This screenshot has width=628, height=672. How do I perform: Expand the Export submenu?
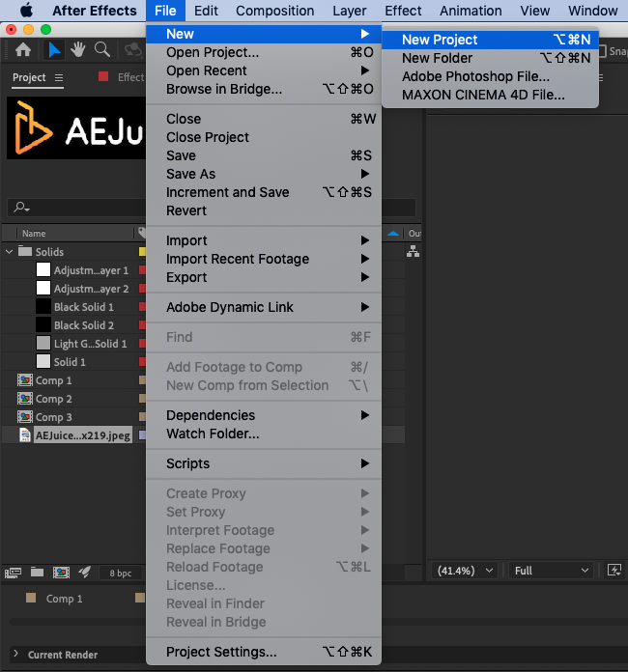264,277
